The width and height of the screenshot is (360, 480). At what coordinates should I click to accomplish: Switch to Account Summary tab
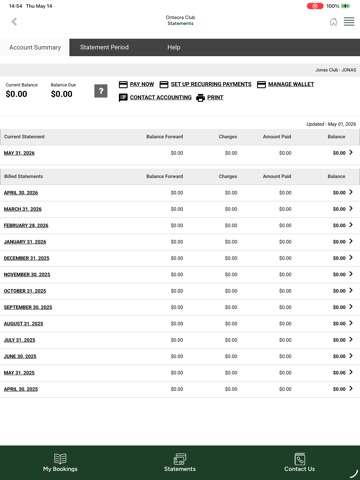pos(35,47)
